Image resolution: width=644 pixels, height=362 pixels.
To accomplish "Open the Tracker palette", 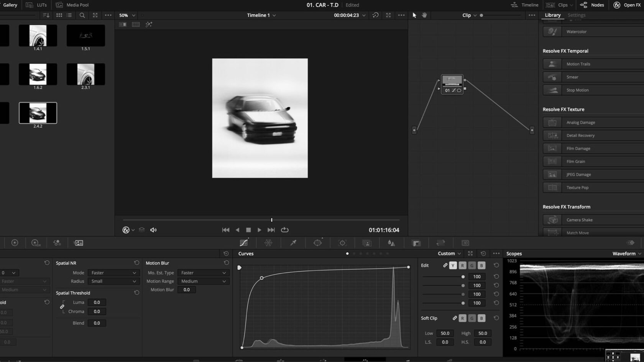I will (x=342, y=243).
